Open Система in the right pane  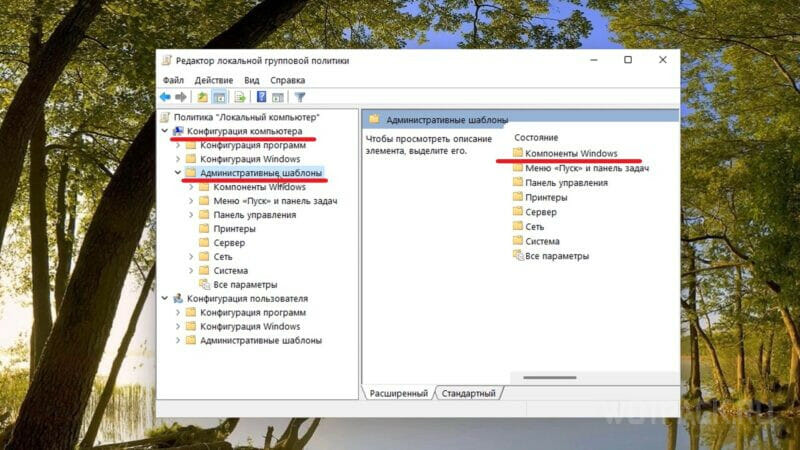click(542, 241)
